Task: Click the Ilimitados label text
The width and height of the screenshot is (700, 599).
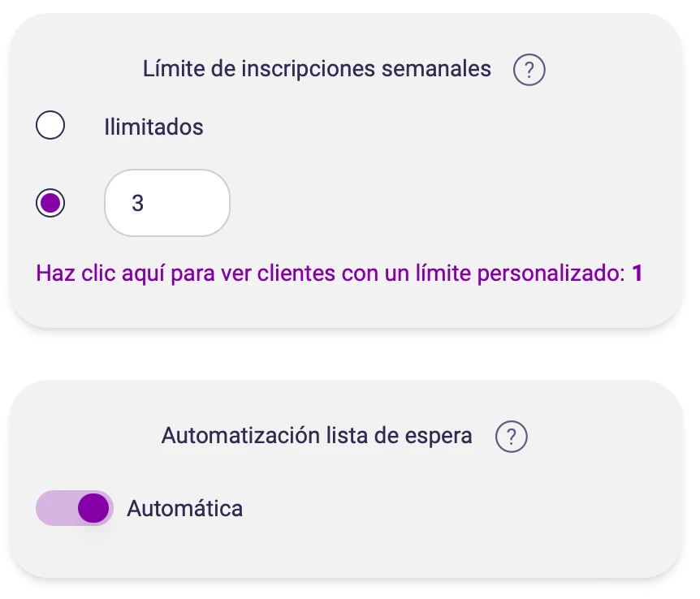Action: (x=153, y=127)
